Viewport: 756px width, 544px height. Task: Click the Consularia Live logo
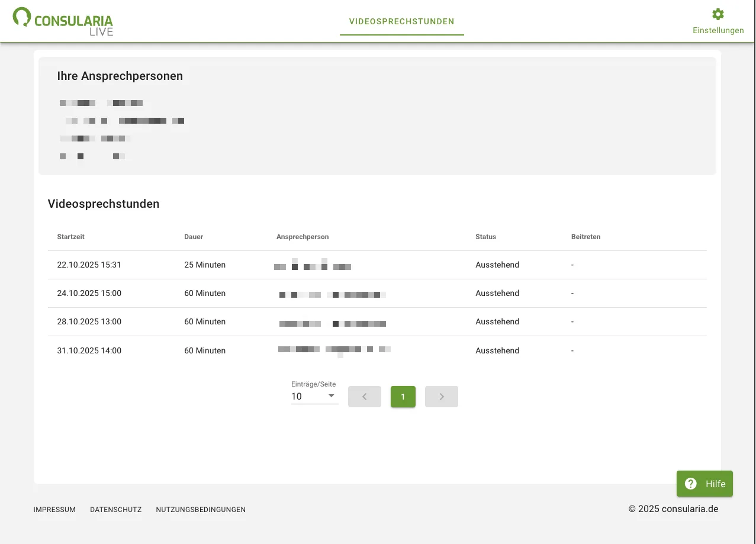pyautogui.click(x=63, y=22)
